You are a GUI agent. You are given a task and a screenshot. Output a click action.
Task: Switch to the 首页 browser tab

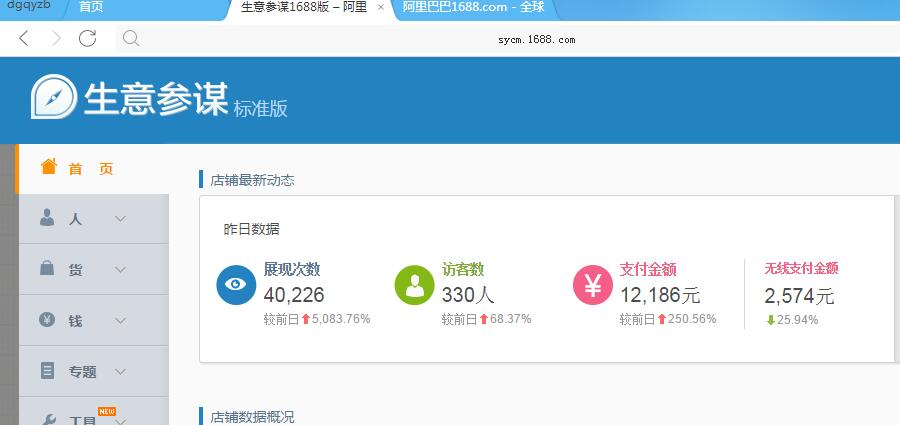click(143, 8)
